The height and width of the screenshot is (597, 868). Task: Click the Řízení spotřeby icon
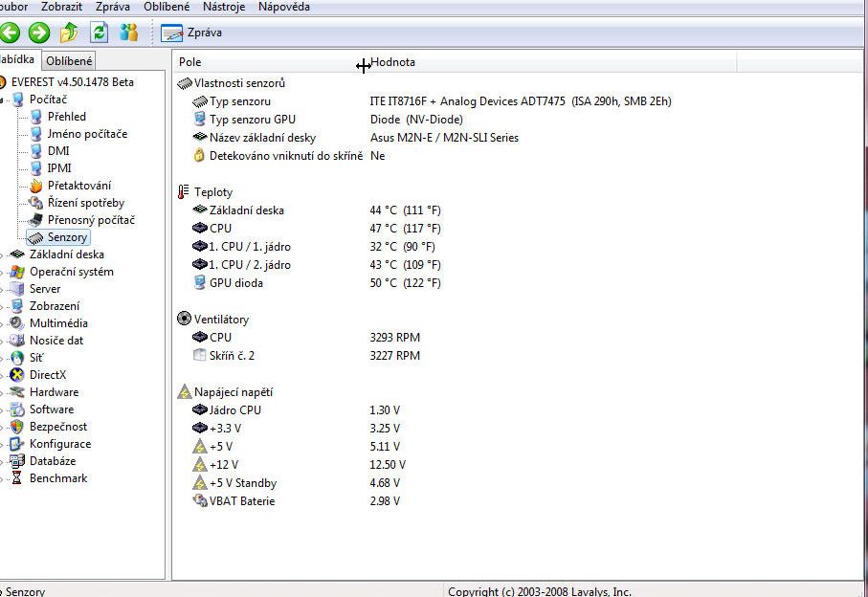(x=36, y=203)
